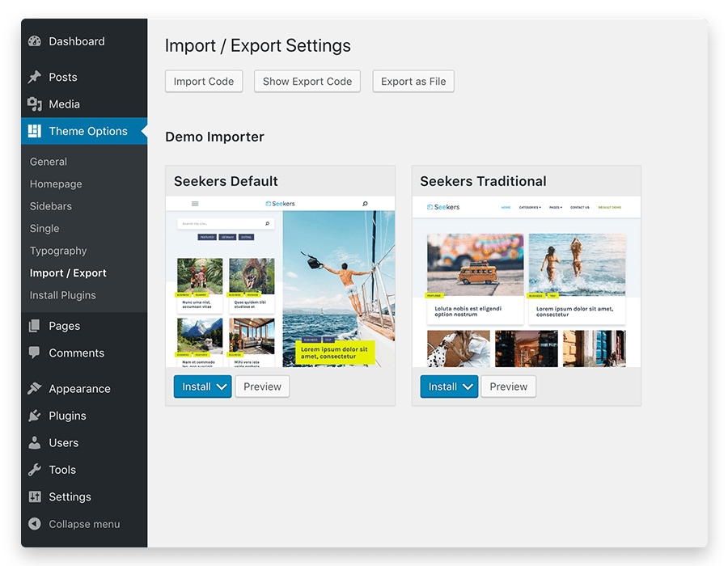
Task: Open Install dropdown arrow for Seekers Traditional
Action: 468,387
